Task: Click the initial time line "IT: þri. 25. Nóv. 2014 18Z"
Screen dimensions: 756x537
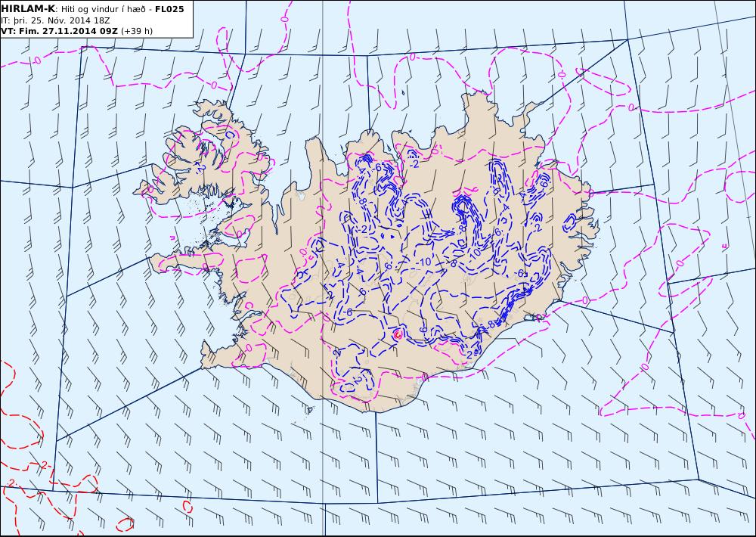Action: pos(55,20)
